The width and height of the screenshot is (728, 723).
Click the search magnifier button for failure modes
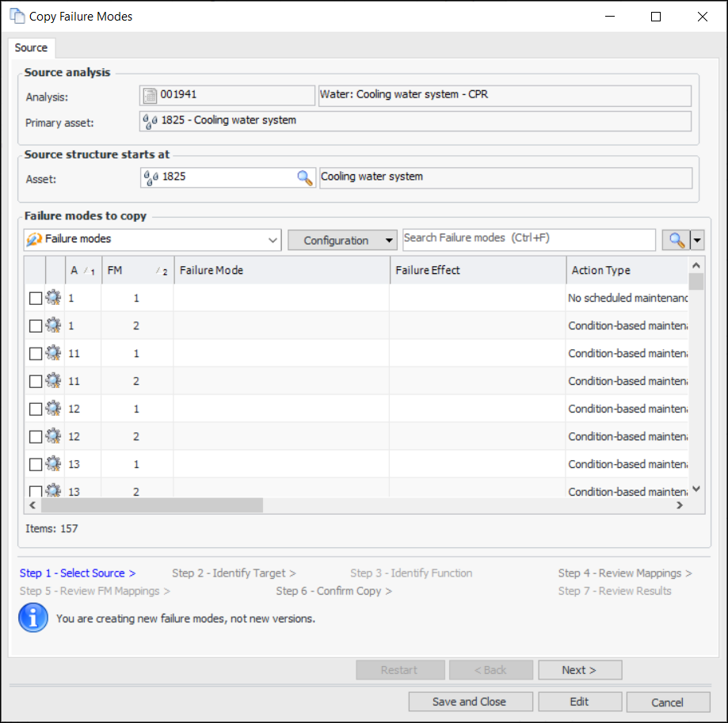click(677, 240)
